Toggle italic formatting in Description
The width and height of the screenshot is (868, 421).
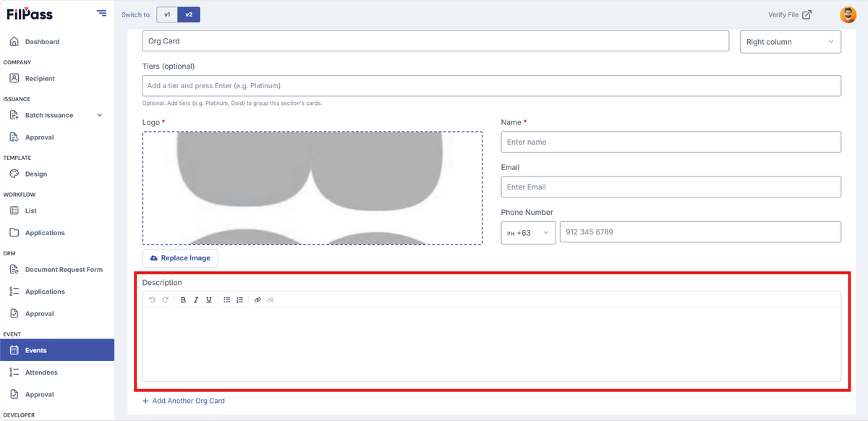pos(196,299)
